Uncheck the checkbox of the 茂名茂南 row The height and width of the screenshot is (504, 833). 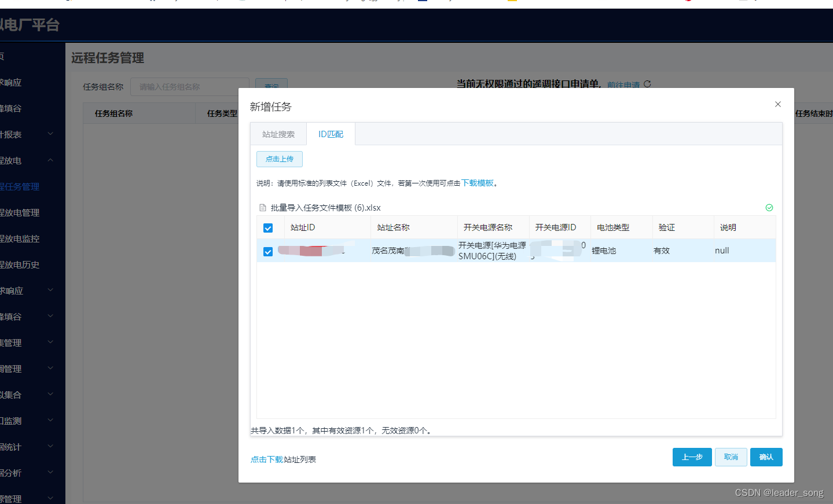[x=268, y=252]
